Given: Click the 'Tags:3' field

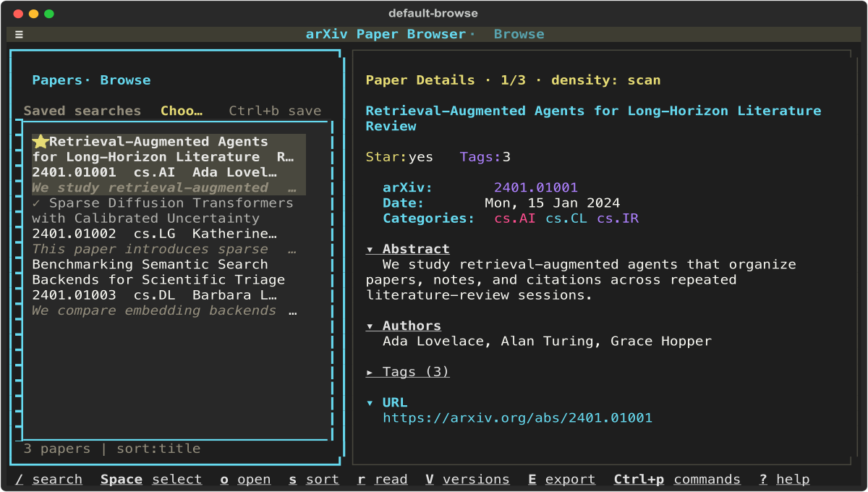Looking at the screenshot, I should [485, 157].
